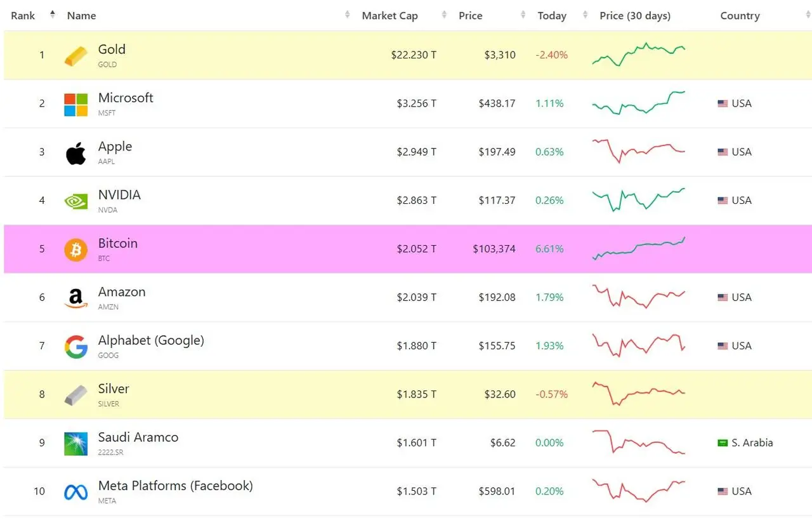Screen dimensions: 812x520
Task: Click the NVIDIA logo icon
Action: (76, 201)
